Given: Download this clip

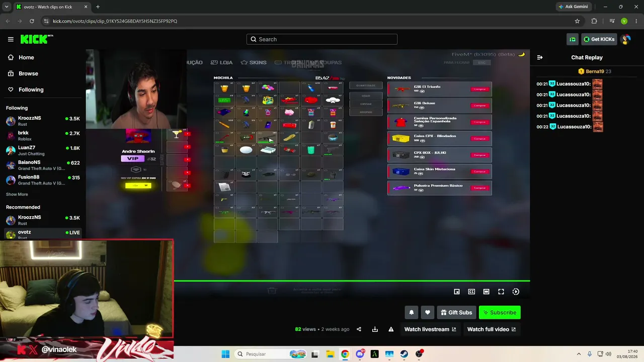Looking at the screenshot, I should [x=375, y=329].
